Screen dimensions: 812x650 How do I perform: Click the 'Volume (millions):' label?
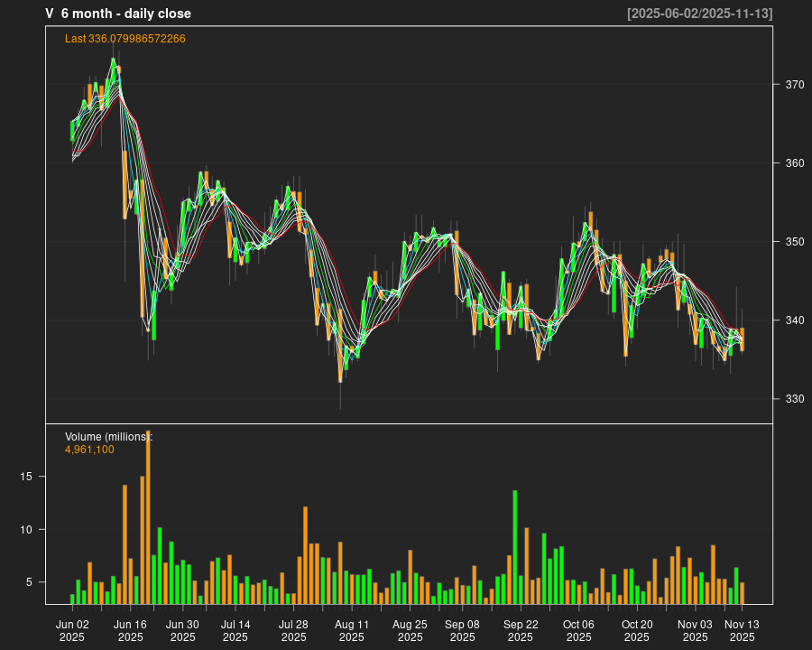[x=109, y=437]
